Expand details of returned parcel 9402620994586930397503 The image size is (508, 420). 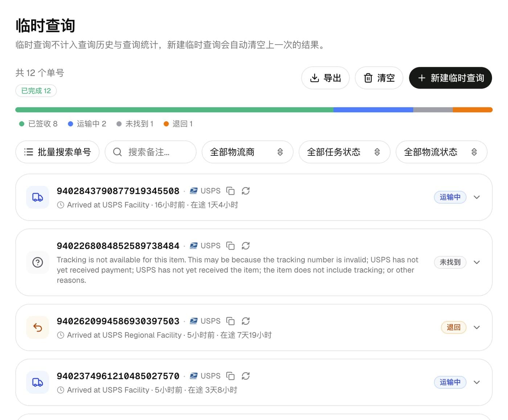coord(477,327)
